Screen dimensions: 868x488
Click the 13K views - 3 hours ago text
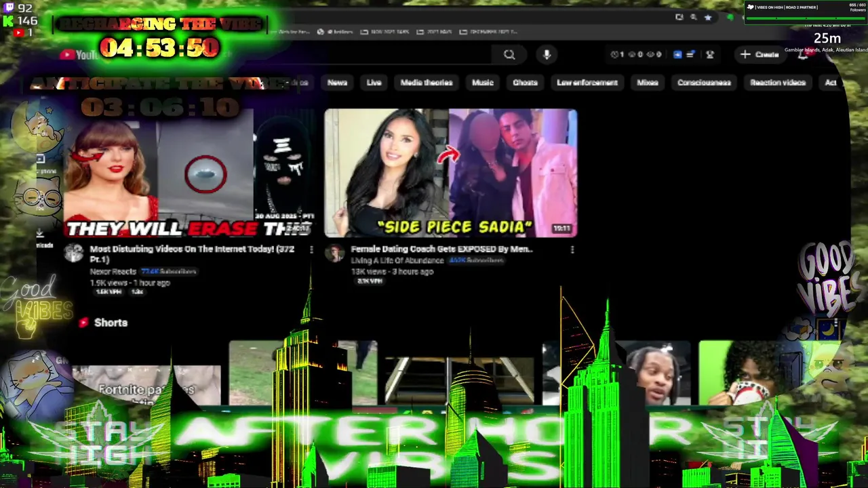[x=392, y=271]
